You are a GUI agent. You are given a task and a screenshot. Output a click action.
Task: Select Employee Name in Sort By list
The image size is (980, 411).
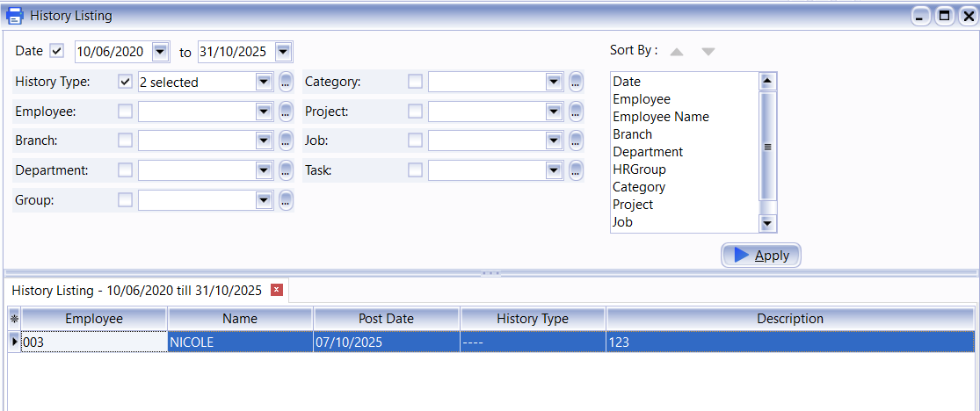660,117
